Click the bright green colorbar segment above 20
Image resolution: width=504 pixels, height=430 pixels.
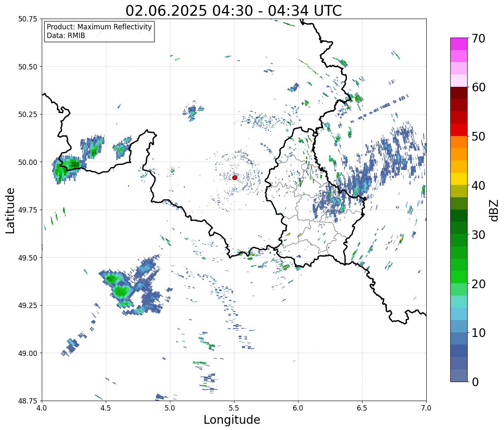[x=459, y=277]
